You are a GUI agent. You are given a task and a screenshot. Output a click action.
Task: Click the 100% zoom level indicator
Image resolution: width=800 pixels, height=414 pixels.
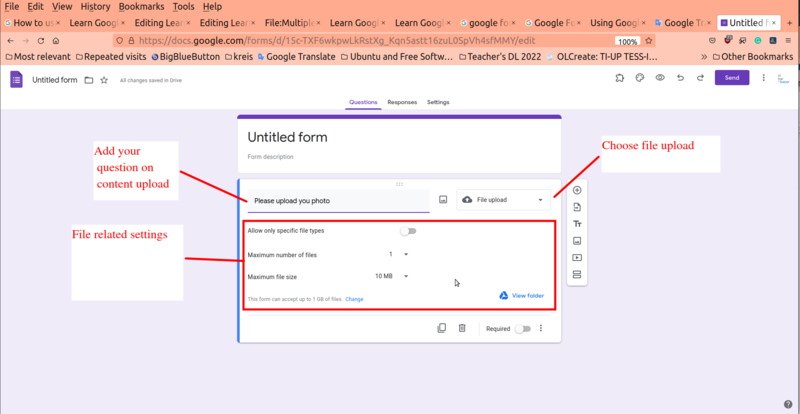pyautogui.click(x=627, y=41)
